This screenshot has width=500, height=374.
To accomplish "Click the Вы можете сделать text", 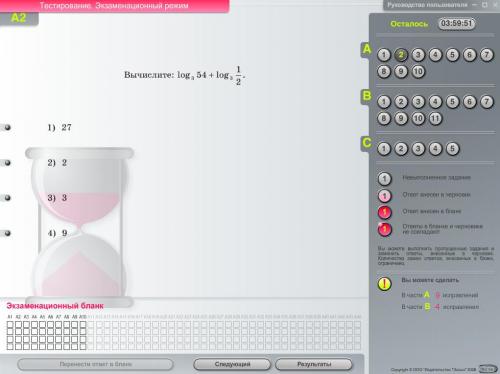I will point(430,280).
